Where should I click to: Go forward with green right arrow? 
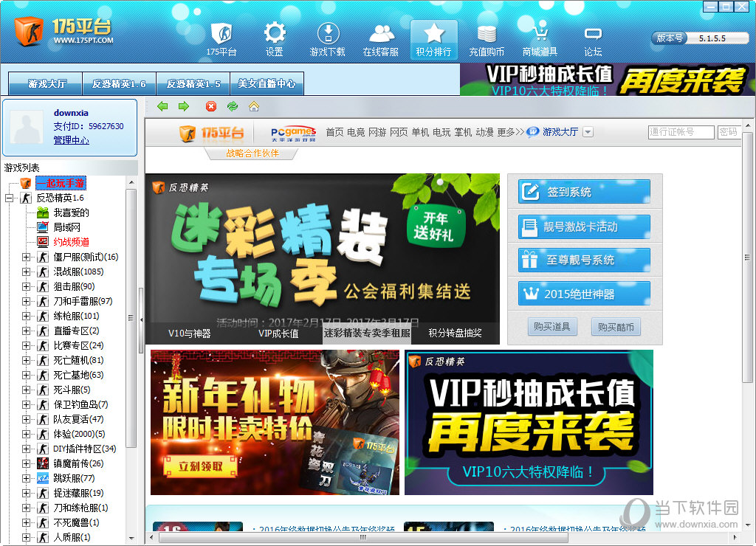[x=184, y=106]
